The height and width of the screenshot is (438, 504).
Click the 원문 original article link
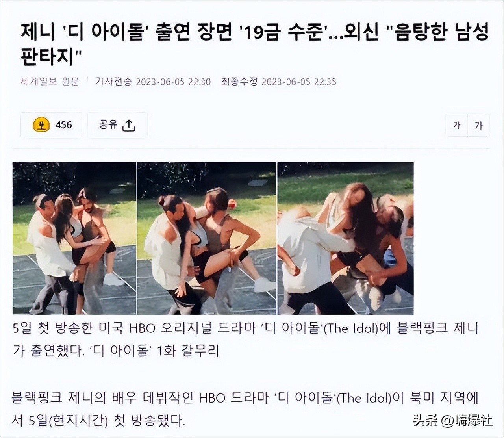click(x=70, y=82)
